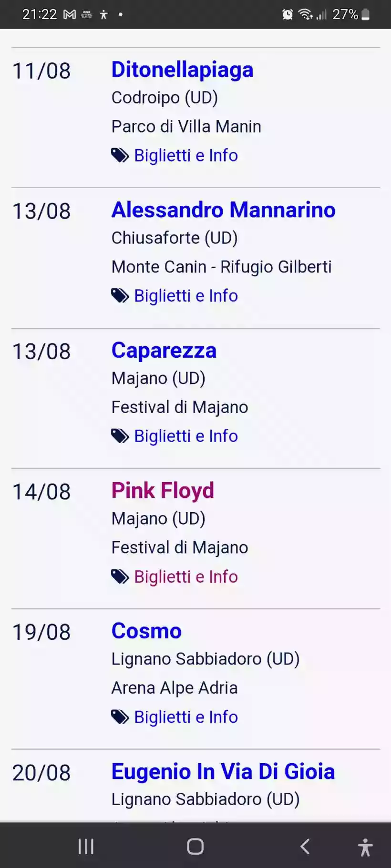Image resolution: width=391 pixels, height=868 pixels.
Task: Open the Pink Floyd event listing
Action: (x=163, y=491)
